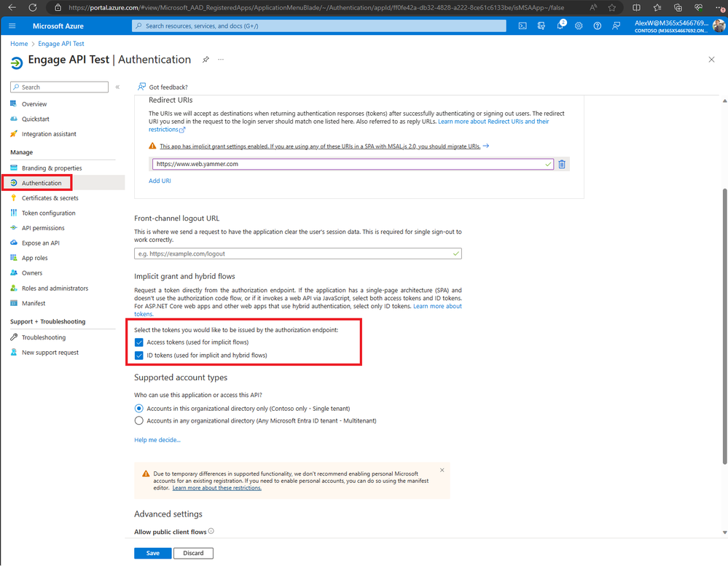
Task: Collapse the left navigation menu chevron
Action: tap(117, 87)
